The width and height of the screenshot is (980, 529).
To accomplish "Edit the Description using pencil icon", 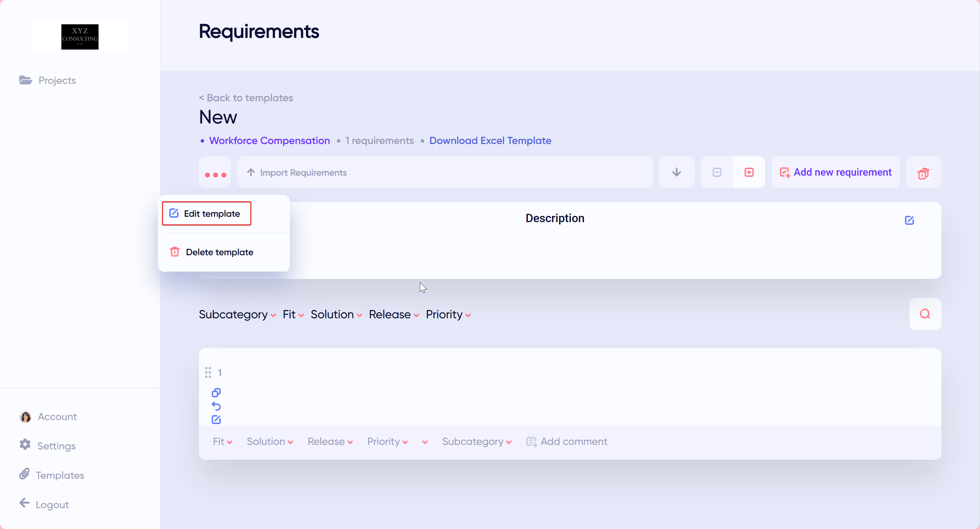I will (909, 220).
